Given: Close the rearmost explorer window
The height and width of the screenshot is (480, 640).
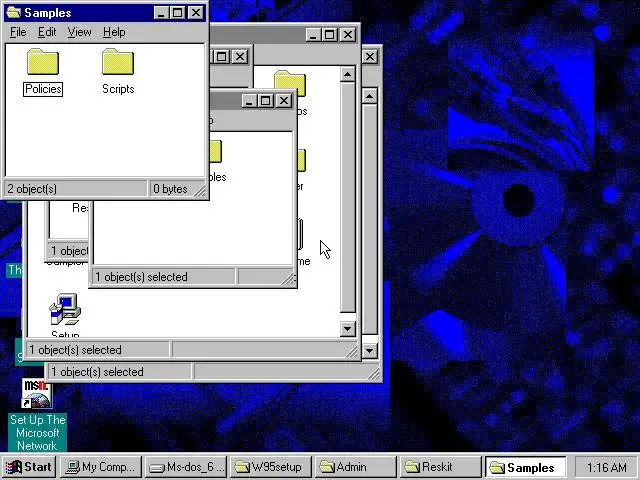Looking at the screenshot, I should pyautogui.click(x=370, y=56).
